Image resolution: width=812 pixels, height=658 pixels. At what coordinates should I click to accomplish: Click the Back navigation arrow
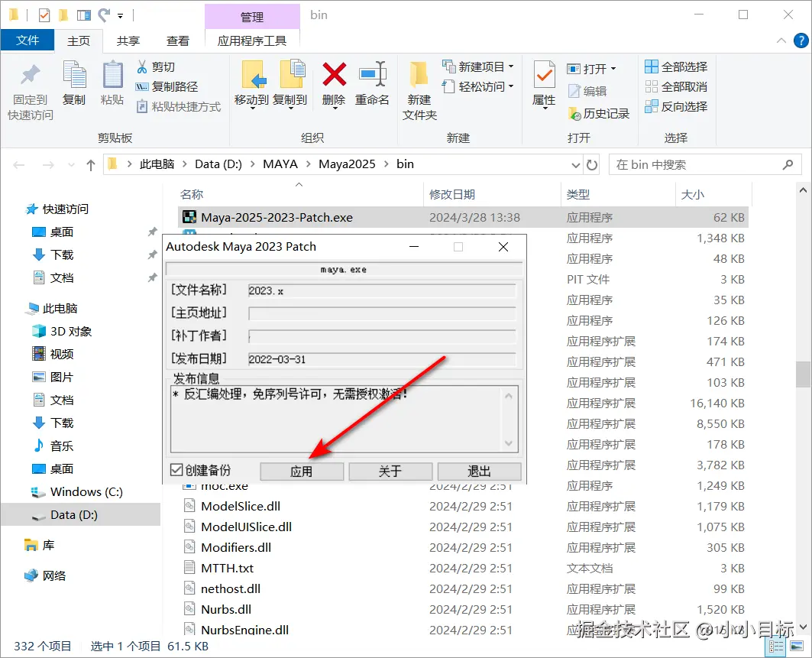(x=19, y=165)
